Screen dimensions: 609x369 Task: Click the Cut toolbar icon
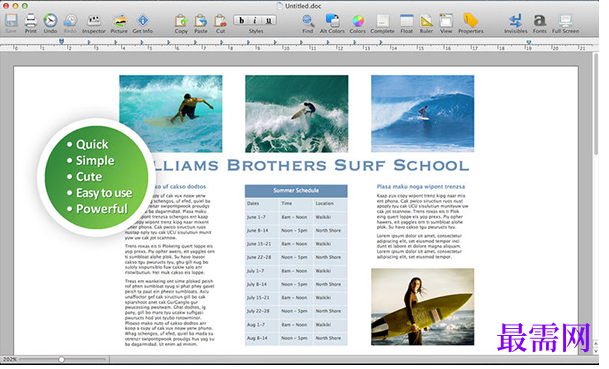(220, 20)
